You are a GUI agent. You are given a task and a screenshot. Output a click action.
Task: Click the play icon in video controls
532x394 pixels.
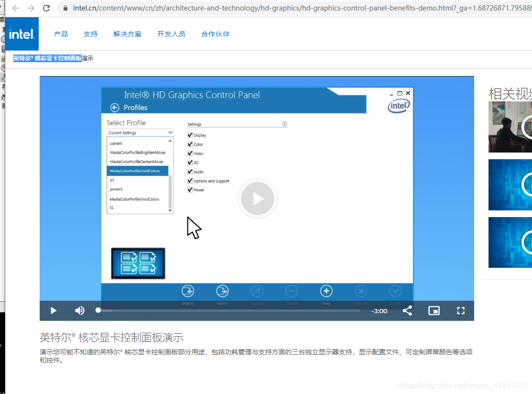click(x=53, y=310)
